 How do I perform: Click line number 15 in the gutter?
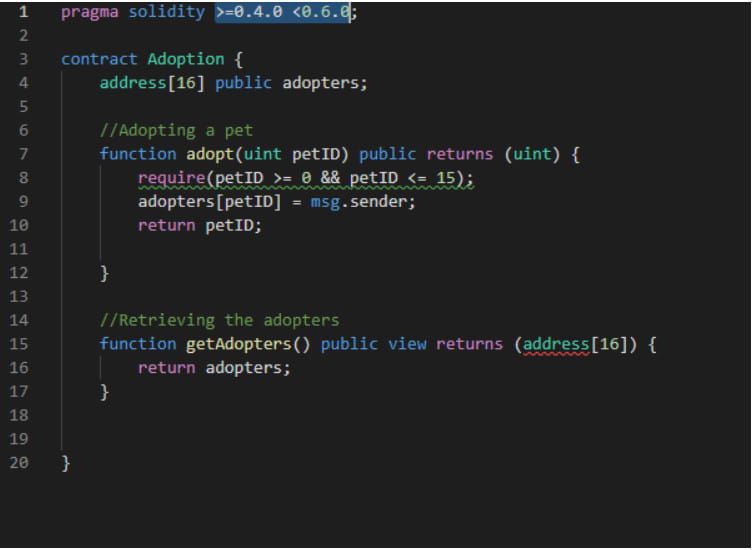pyautogui.click(x=19, y=344)
